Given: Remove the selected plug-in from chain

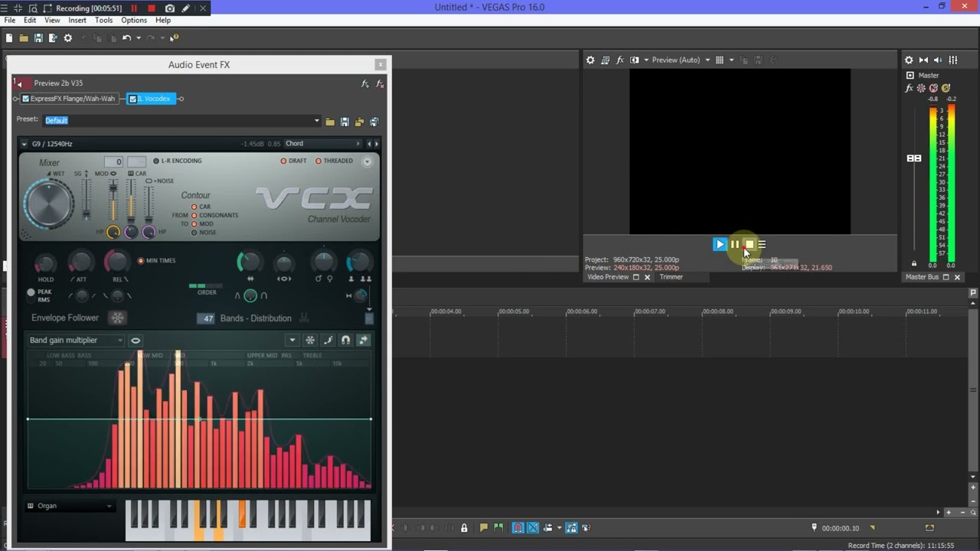Looking at the screenshot, I should 380,83.
